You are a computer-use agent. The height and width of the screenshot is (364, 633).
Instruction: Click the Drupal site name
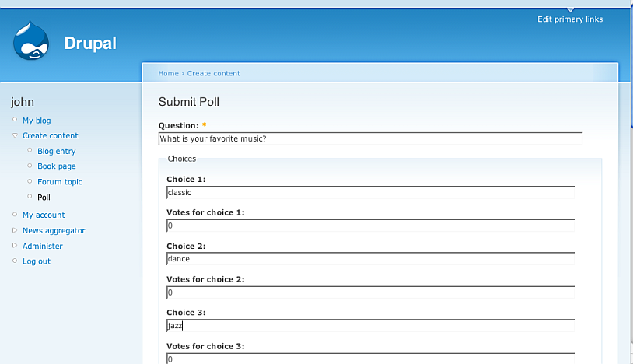point(90,44)
